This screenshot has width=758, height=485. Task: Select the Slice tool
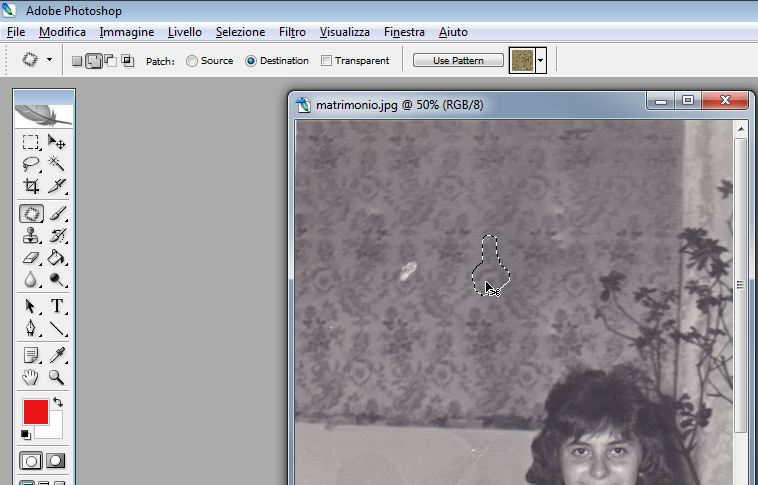click(x=56, y=186)
